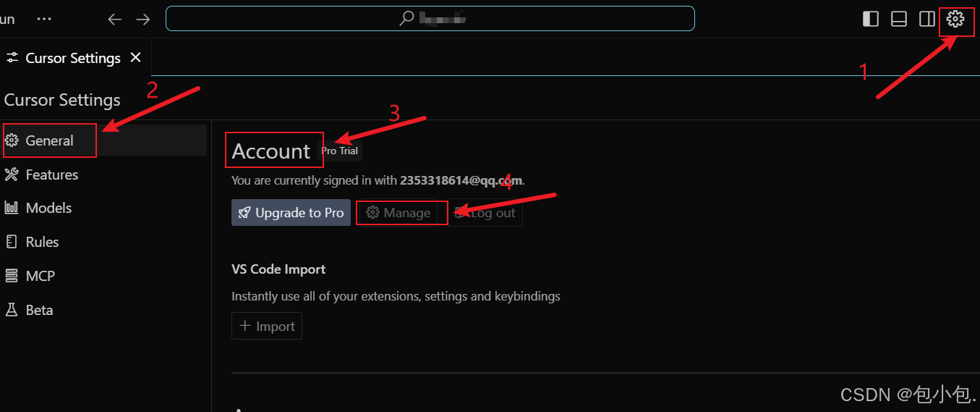Click the Import VS Code button
This screenshot has height=412, width=980.
click(267, 326)
